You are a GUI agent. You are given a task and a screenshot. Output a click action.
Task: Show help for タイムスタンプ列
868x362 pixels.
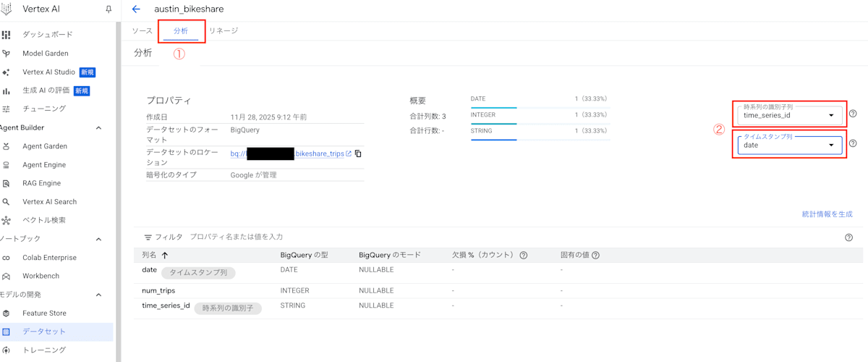(x=853, y=143)
